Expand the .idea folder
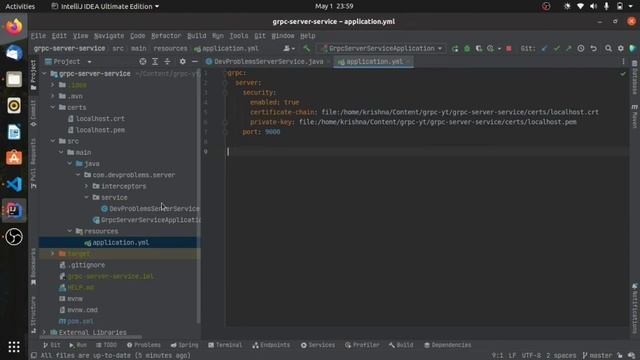640x360 pixels. click(x=53, y=85)
